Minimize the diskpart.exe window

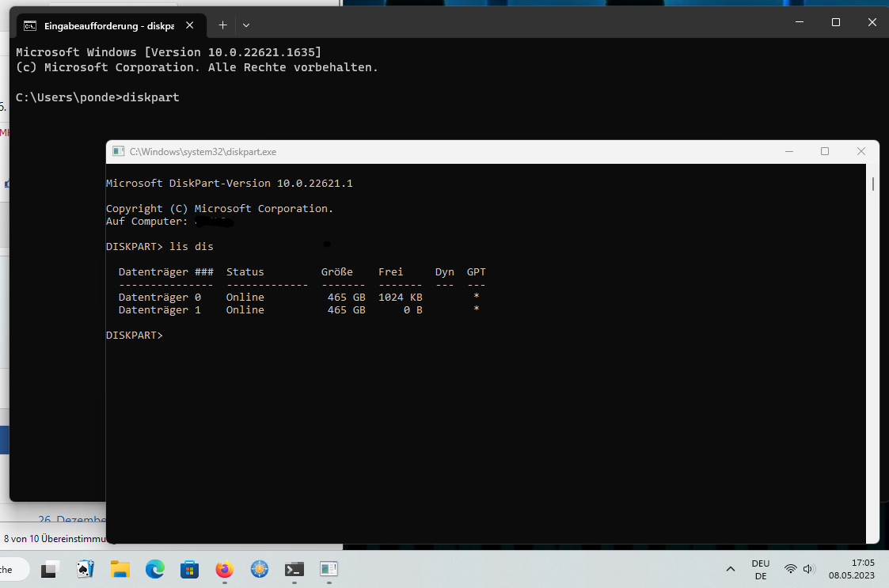click(x=789, y=151)
